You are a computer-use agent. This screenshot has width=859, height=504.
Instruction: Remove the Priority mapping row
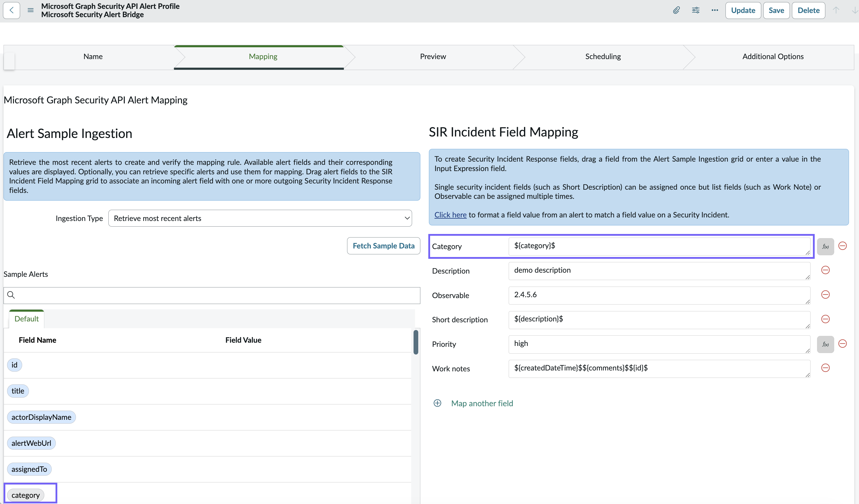[x=843, y=343]
